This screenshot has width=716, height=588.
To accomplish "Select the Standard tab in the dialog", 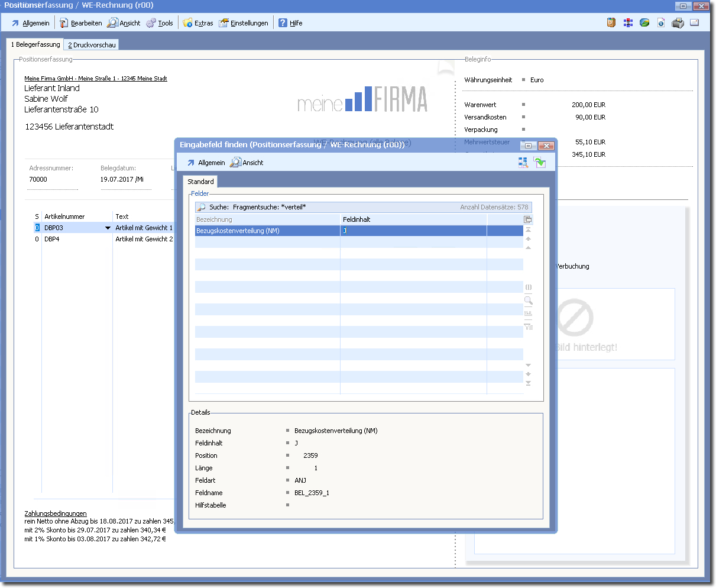I will tap(200, 182).
